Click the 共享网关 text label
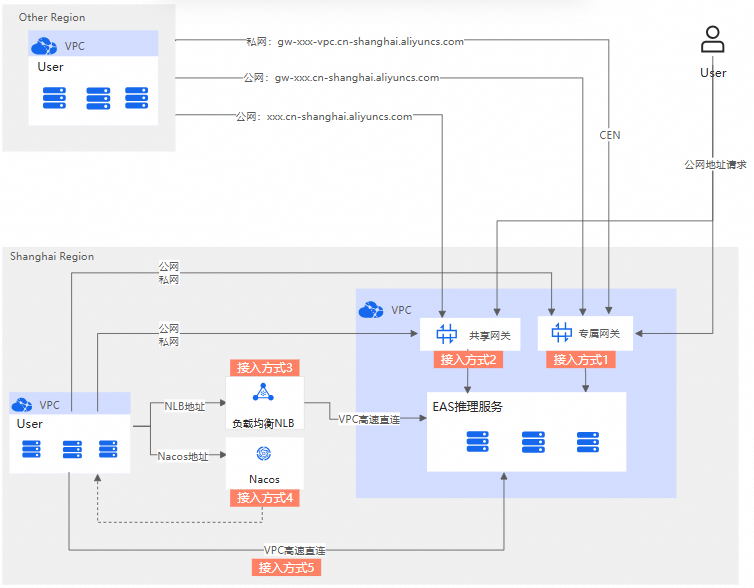The height and width of the screenshot is (588, 754). click(x=490, y=336)
